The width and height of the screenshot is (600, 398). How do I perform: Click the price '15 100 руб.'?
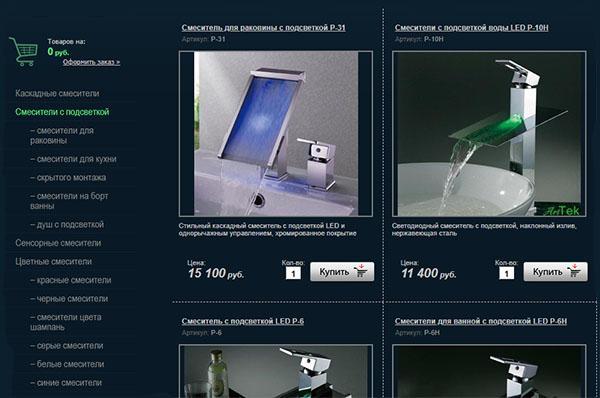[216, 273]
